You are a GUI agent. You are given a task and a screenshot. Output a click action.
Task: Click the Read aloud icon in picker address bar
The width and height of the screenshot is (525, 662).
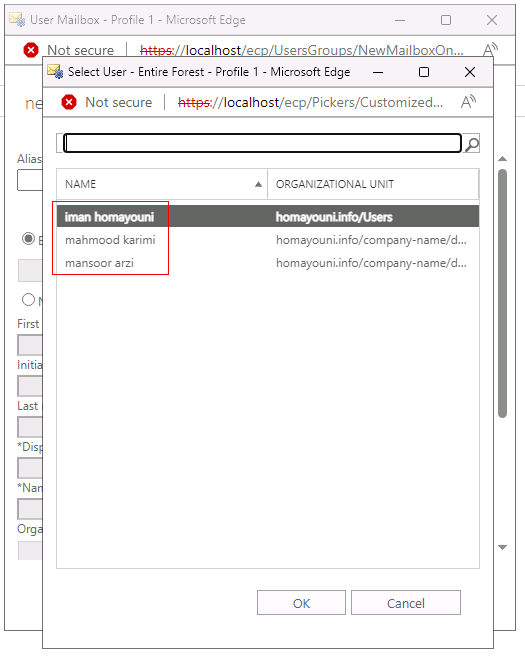tap(468, 102)
